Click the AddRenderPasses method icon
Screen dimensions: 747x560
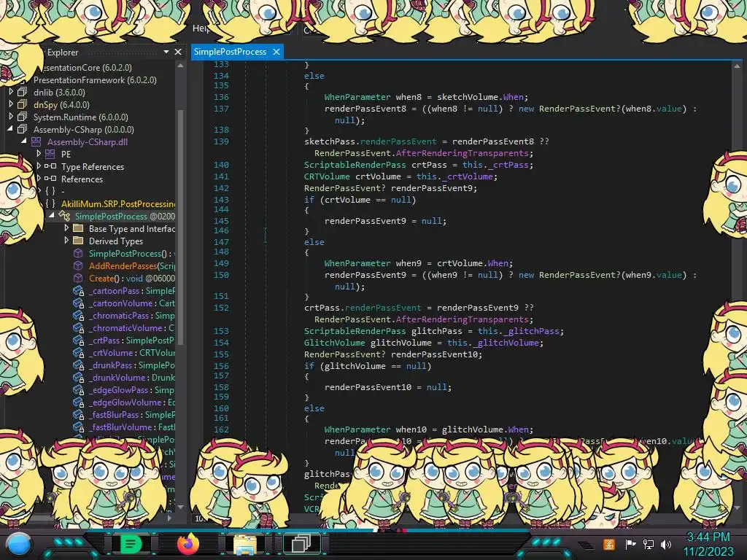pos(78,265)
